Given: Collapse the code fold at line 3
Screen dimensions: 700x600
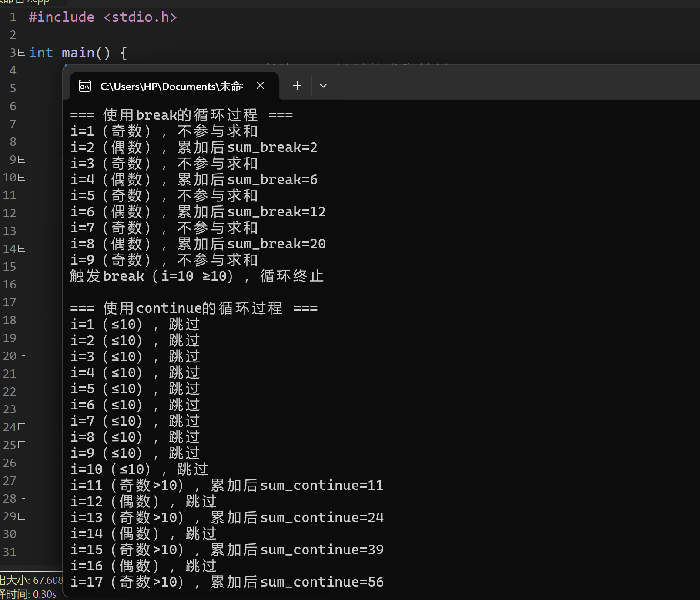Looking at the screenshot, I should pyautogui.click(x=22, y=53).
